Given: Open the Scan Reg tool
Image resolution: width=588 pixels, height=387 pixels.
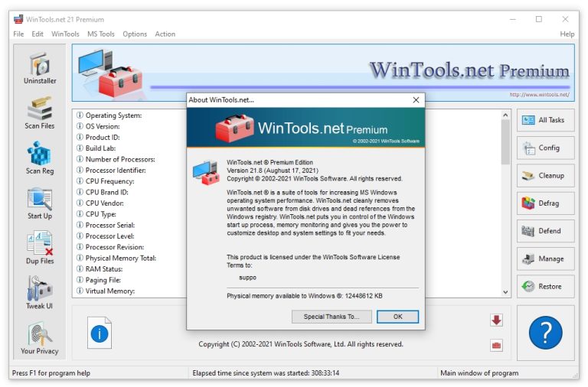Looking at the screenshot, I should (39, 158).
